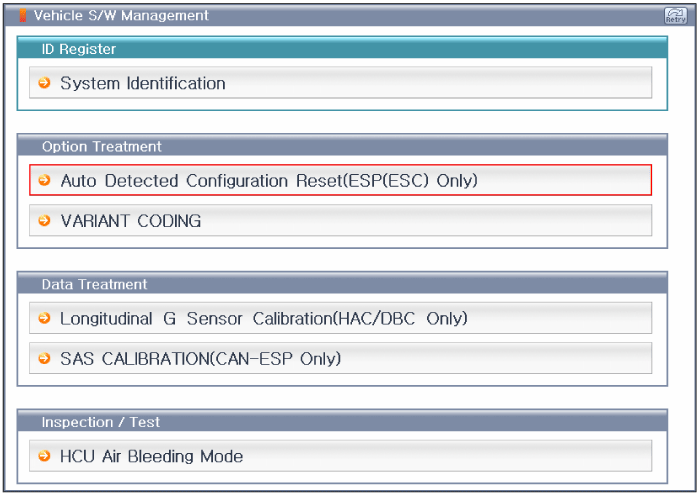Click the ID Register section header
The width and height of the screenshot is (700, 495).
[x=342, y=48]
